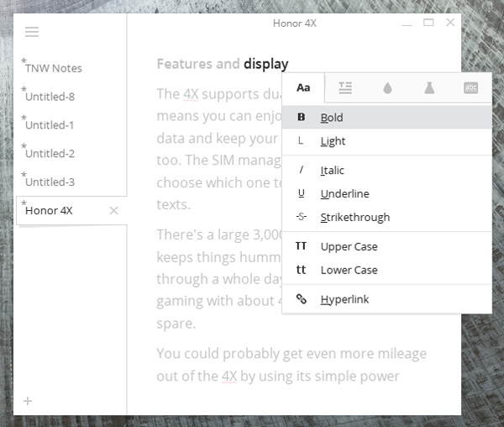This screenshot has height=427, width=504.
Task: Click the struck-through S icon
Action: click(302, 217)
